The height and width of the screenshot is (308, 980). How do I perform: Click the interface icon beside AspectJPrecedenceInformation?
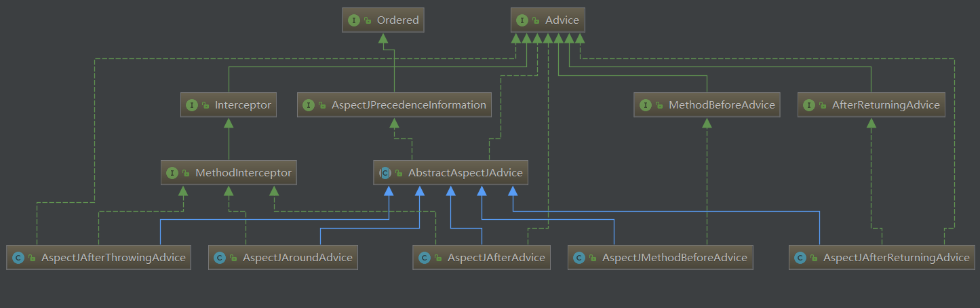[x=309, y=105]
